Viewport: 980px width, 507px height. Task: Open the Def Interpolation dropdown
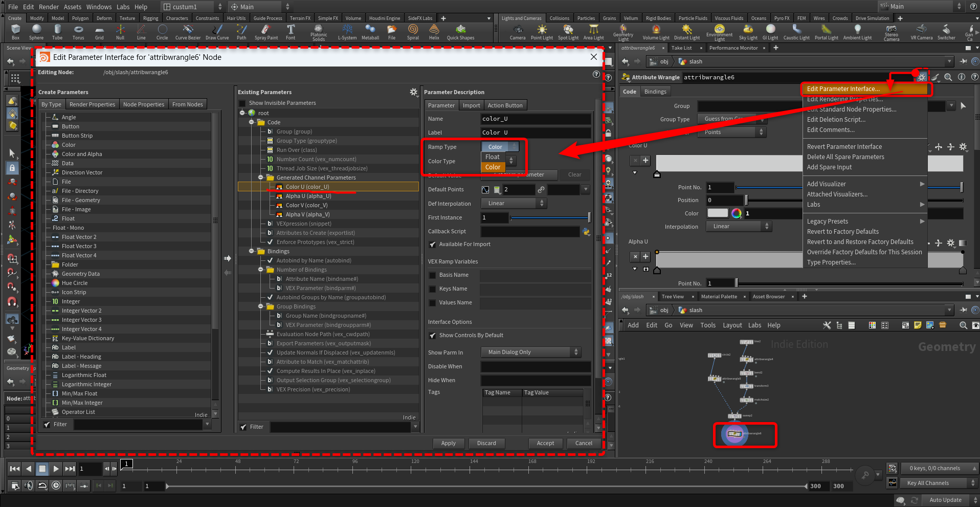pos(514,204)
